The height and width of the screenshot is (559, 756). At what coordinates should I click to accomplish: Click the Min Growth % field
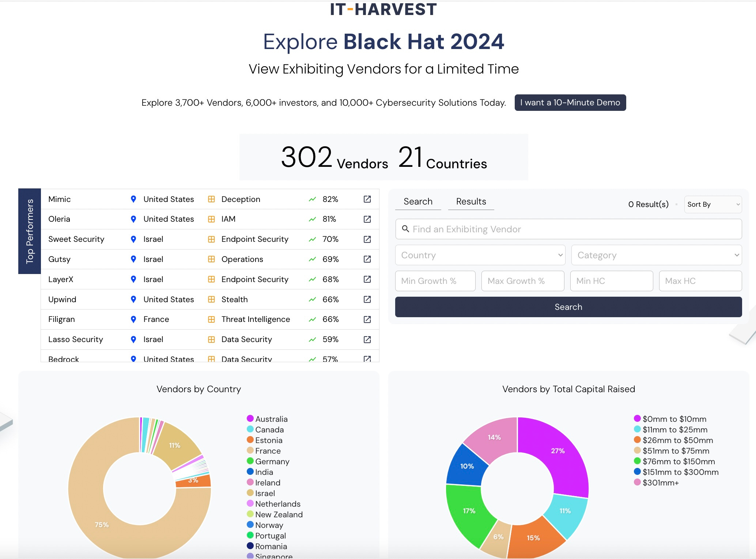[435, 281]
